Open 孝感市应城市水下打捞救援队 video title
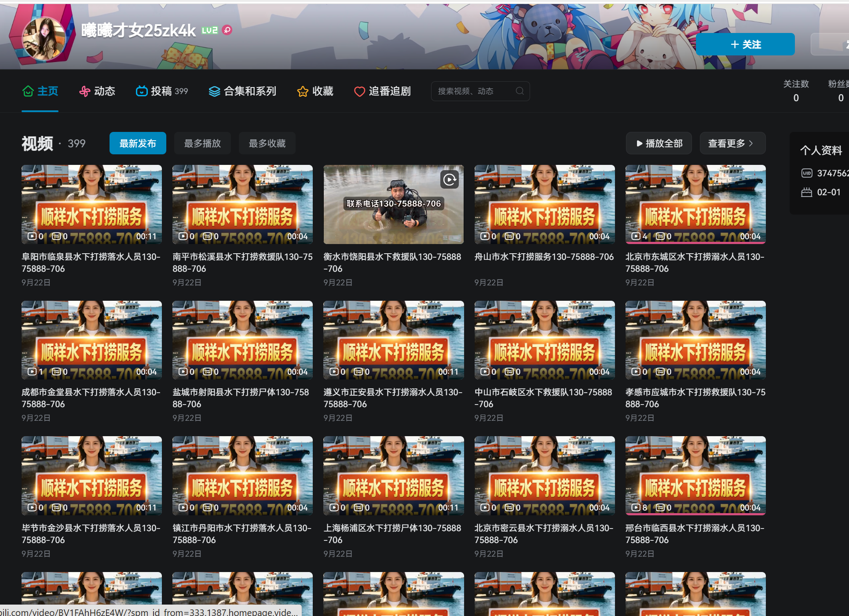 695,398
